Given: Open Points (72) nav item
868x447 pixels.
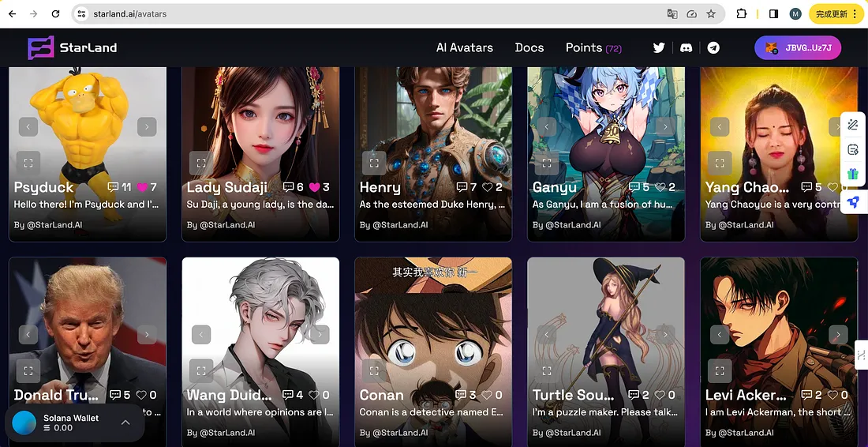Looking at the screenshot, I should pos(593,47).
